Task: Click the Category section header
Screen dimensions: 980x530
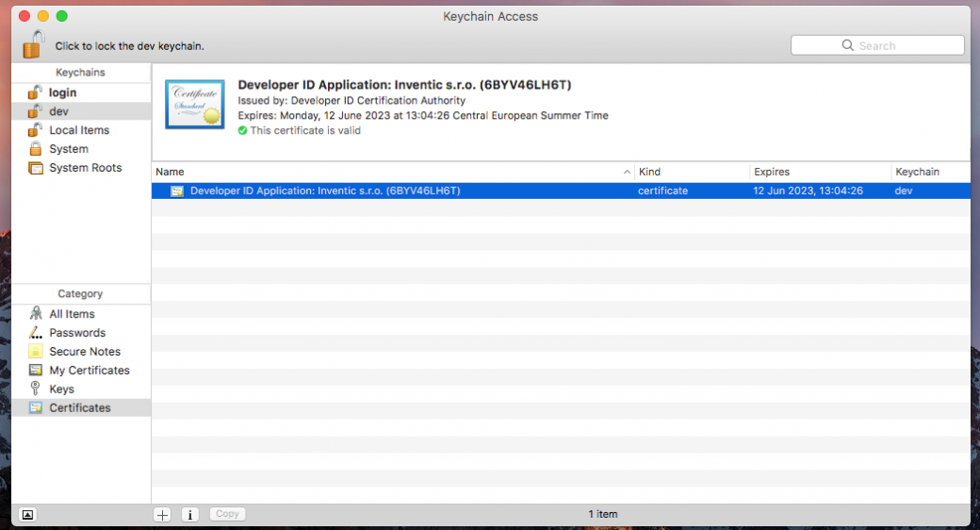Action: [x=81, y=294]
